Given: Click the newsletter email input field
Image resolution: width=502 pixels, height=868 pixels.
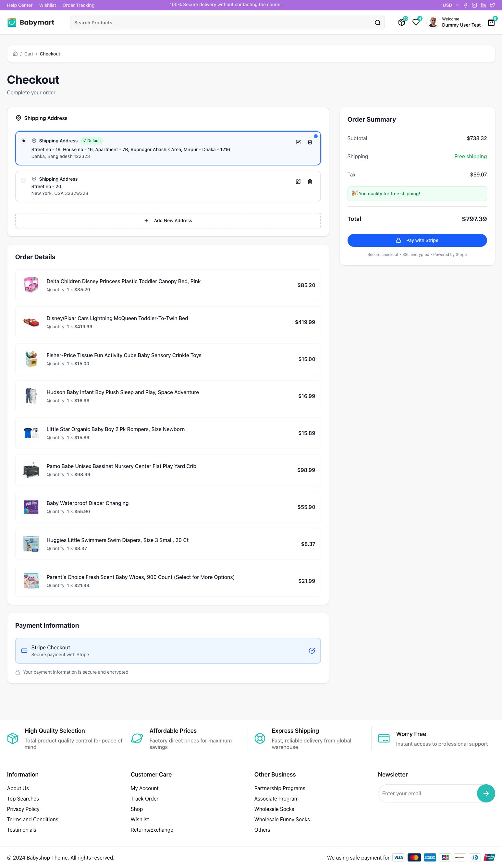Looking at the screenshot, I should (428, 793).
